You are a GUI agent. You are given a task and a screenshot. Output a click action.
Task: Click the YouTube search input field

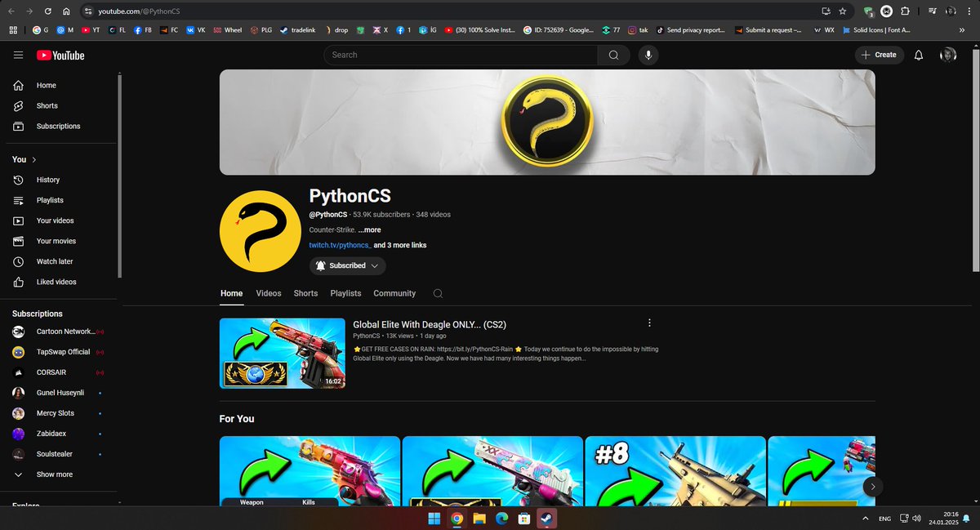pyautogui.click(x=461, y=55)
